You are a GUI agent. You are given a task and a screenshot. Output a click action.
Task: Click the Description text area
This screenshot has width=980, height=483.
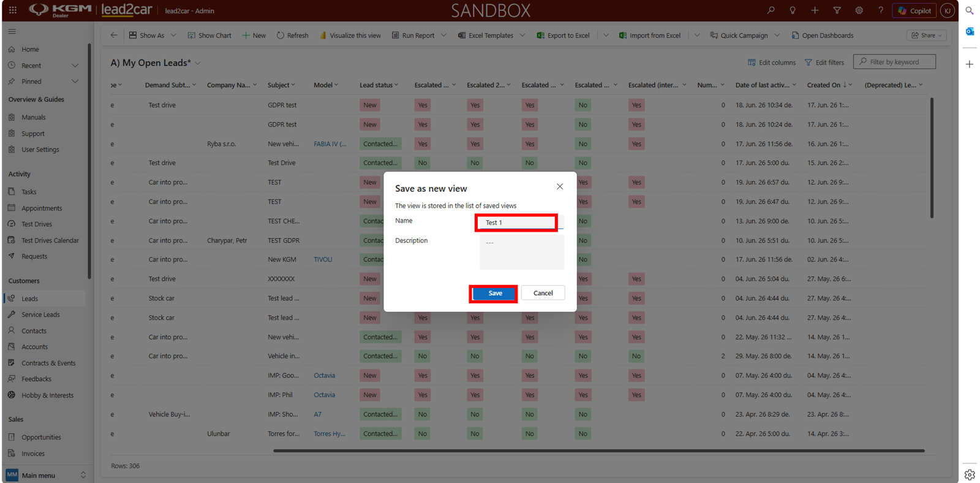click(522, 252)
